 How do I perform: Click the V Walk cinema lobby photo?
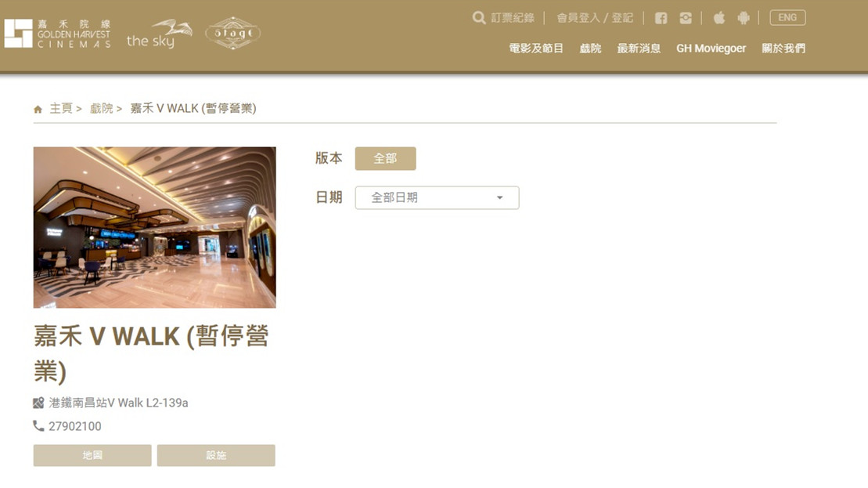[x=154, y=227]
